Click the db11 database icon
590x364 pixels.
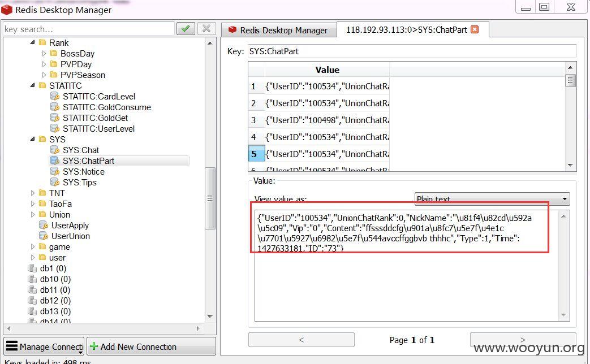(32, 290)
